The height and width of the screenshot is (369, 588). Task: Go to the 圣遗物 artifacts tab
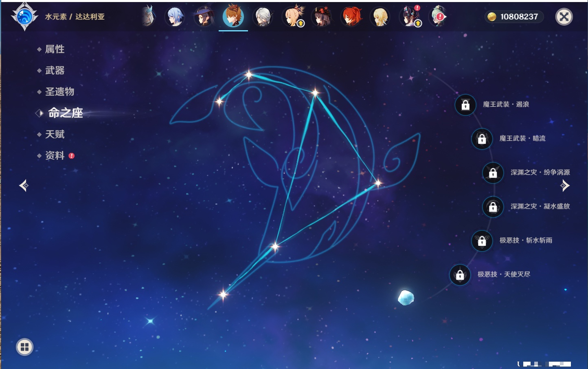[59, 92]
